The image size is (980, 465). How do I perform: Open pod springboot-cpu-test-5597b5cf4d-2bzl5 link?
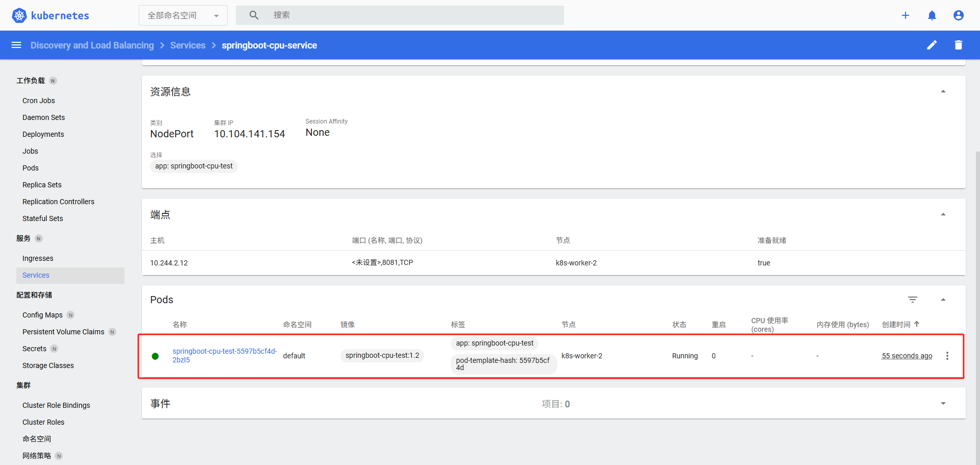click(225, 355)
